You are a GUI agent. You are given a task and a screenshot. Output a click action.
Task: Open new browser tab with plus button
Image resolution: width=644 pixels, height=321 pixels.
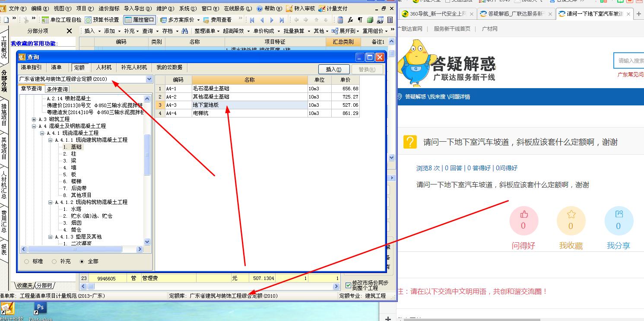tap(639, 14)
